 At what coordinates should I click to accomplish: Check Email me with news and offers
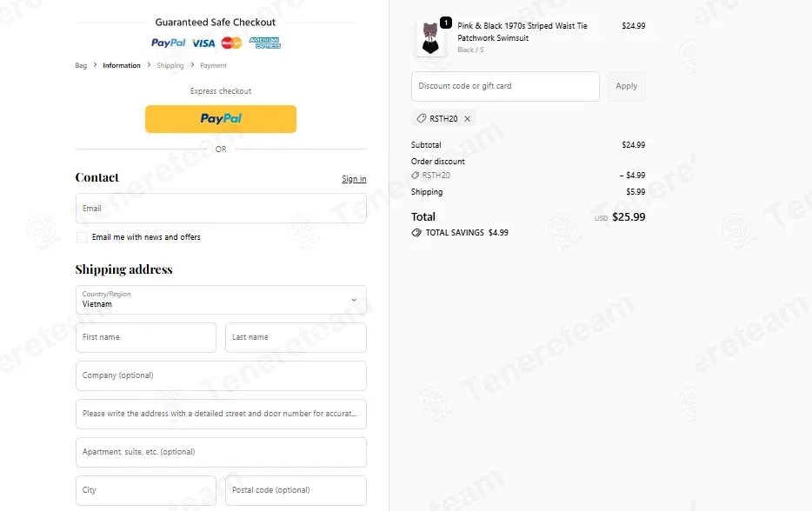point(82,237)
